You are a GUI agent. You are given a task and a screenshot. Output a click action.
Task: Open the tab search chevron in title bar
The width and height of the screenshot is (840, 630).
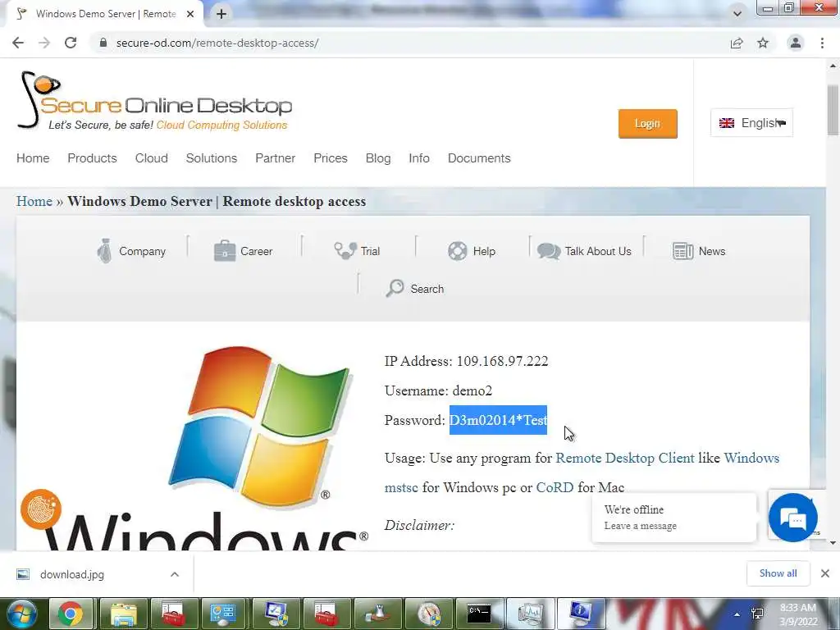pos(737,14)
